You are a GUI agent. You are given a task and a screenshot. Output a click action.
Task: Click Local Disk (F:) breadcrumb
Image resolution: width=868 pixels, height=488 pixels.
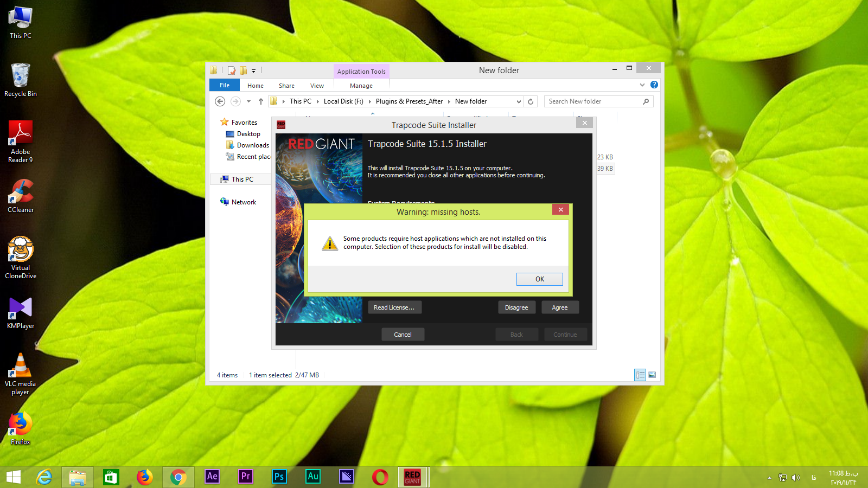[343, 101]
